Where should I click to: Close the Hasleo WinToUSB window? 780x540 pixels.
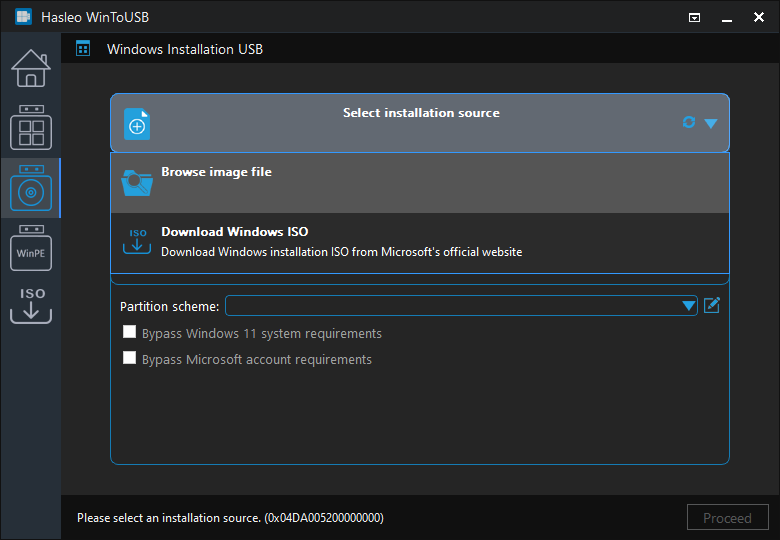pyautogui.click(x=759, y=17)
